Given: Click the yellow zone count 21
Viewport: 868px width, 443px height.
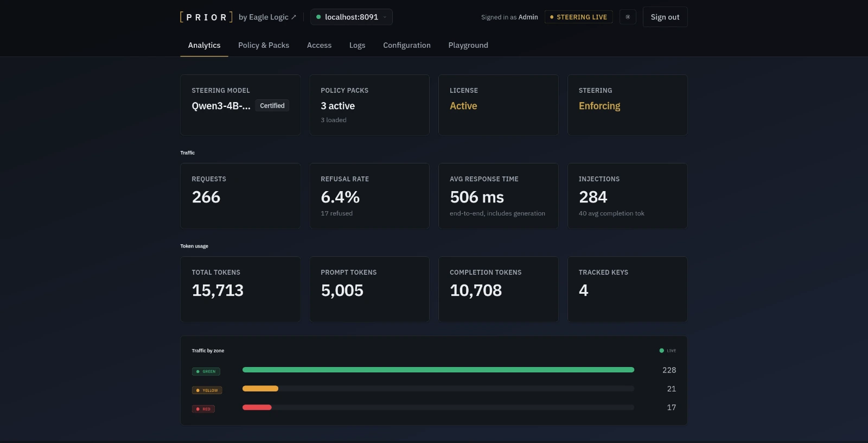Looking at the screenshot, I should pyautogui.click(x=671, y=389).
